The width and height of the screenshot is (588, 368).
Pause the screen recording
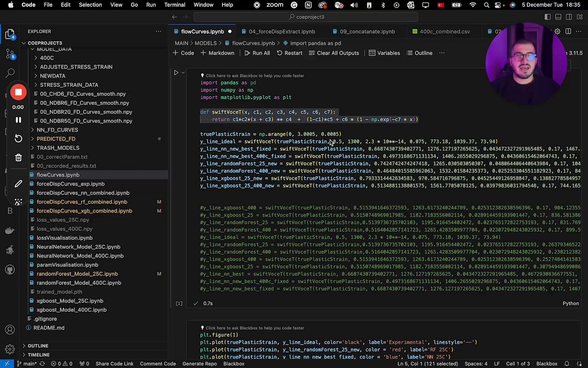tap(18, 120)
